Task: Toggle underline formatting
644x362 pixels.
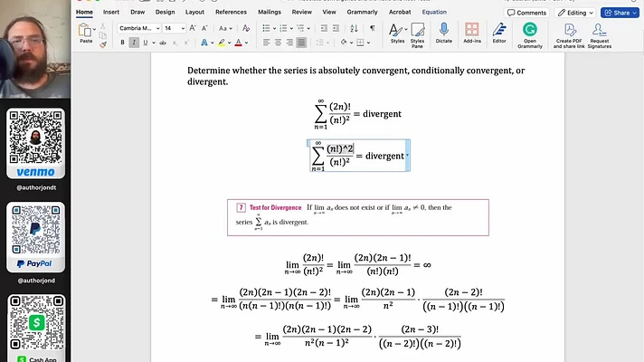Action: 146,43
